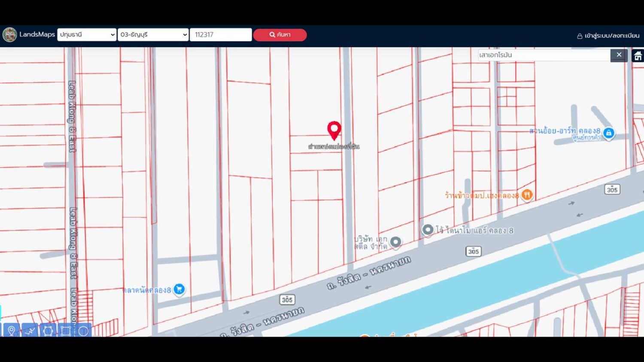Click the ร้านข้าวต้มป.เฮงคลอง8 restaurant marker

(527, 195)
